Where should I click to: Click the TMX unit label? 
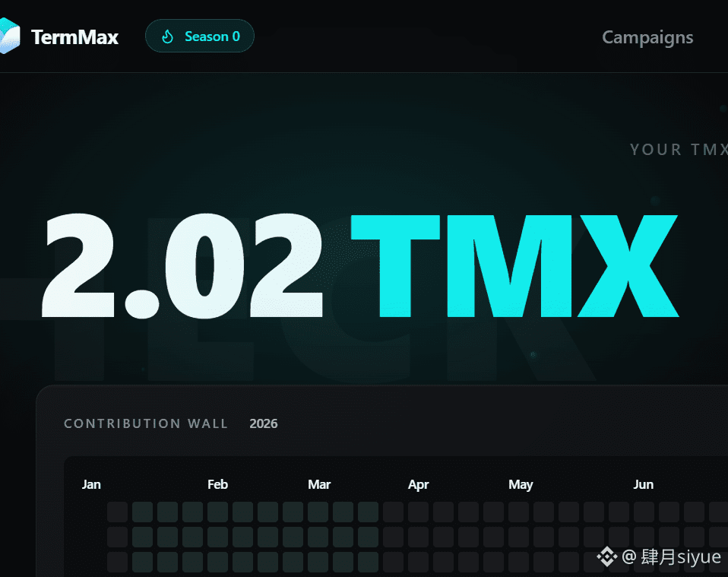point(515,266)
